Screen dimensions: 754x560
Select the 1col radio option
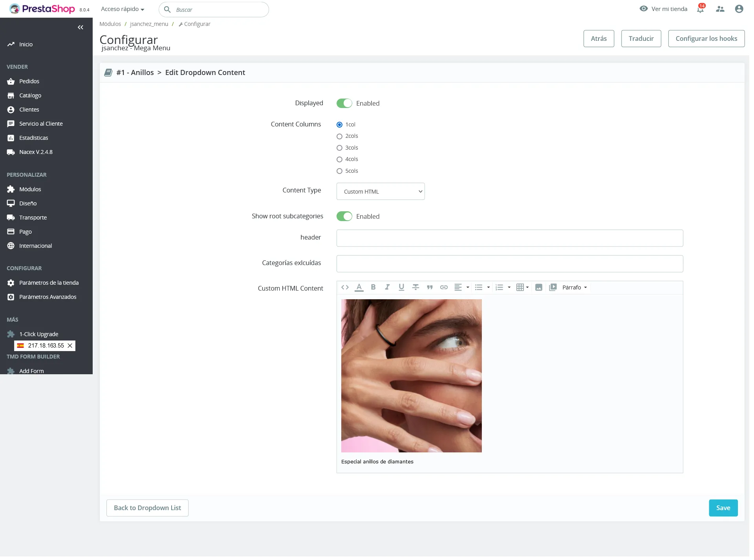coord(340,125)
